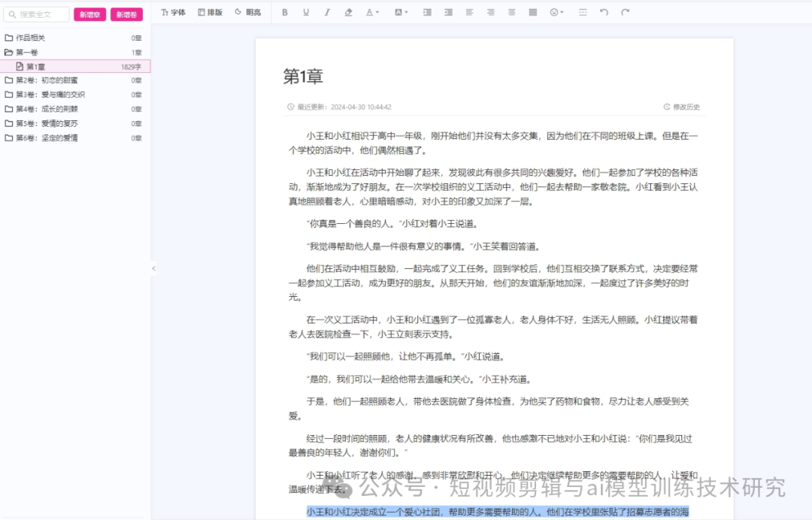The width and height of the screenshot is (812, 520).
Task: Collapse the sidebar with the arrow handle
Action: [154, 268]
